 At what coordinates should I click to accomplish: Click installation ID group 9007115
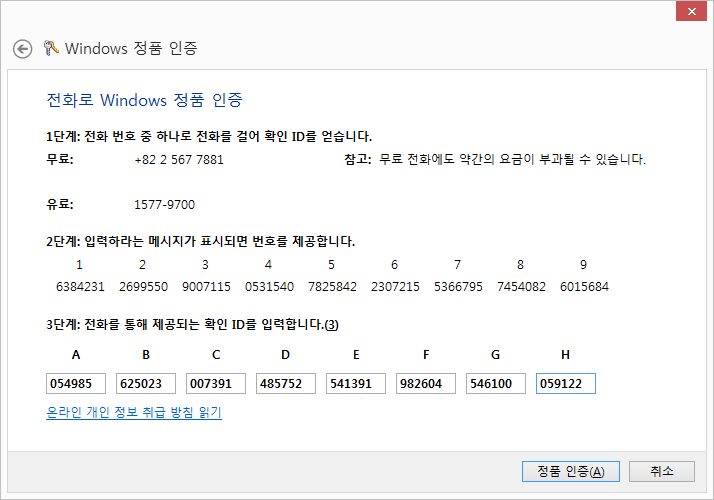click(x=206, y=287)
